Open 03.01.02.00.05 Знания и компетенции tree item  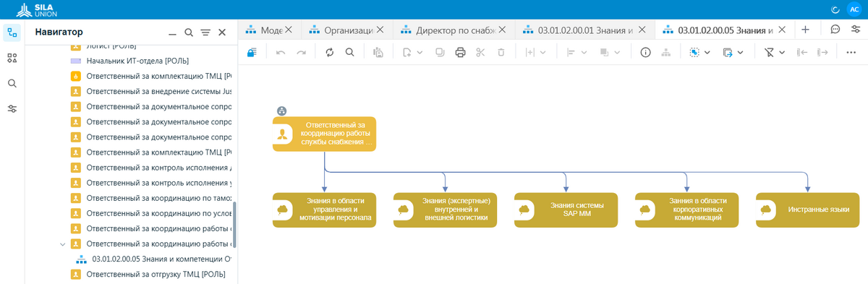tap(161, 259)
